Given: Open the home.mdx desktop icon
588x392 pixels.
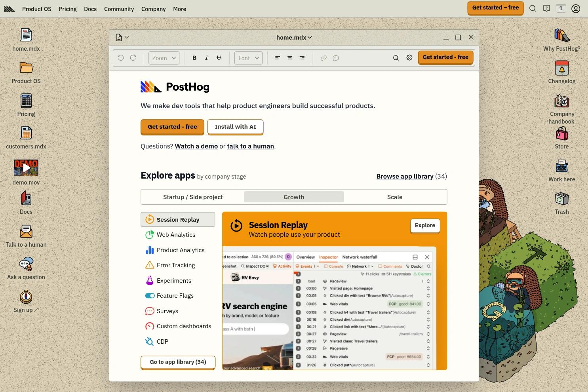Looking at the screenshot, I should coord(26,40).
